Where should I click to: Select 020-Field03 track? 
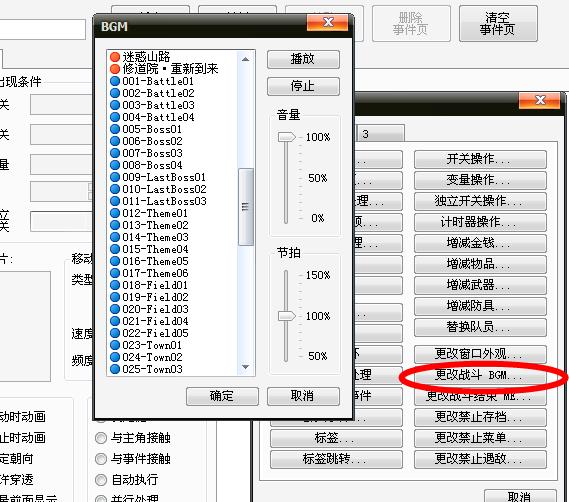pyautogui.click(x=149, y=309)
